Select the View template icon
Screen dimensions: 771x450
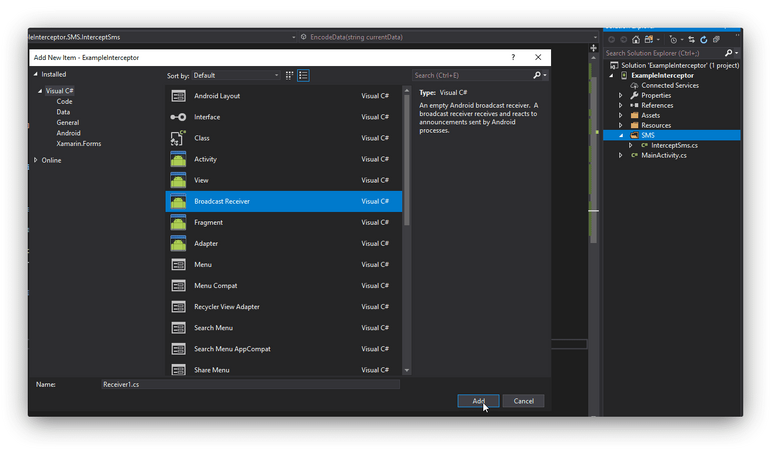[178, 180]
